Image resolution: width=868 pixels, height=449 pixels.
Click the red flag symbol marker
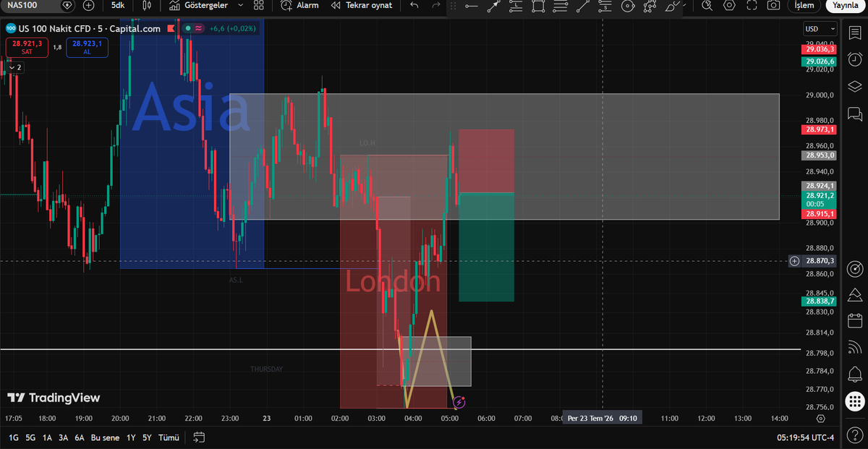[171, 29]
